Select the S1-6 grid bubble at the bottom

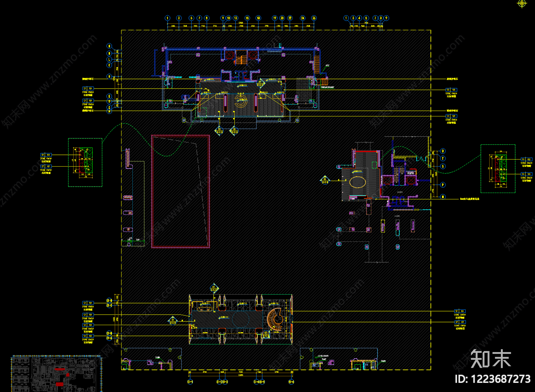click(x=291, y=382)
